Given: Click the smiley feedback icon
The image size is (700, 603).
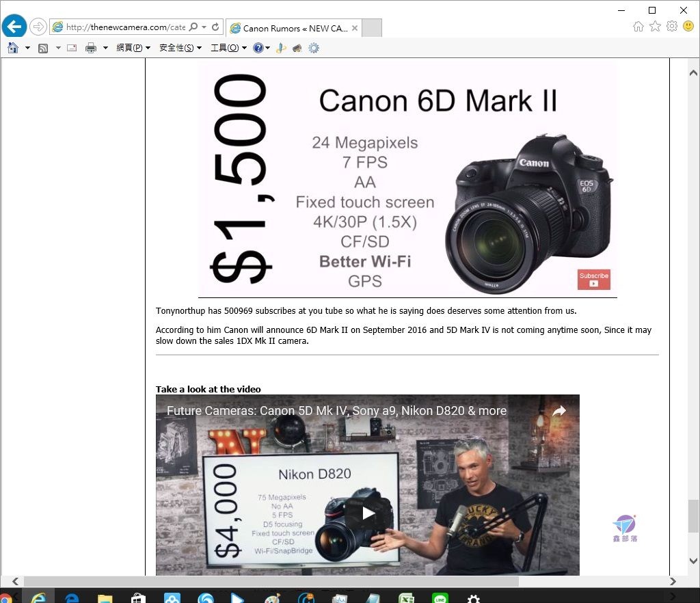Looking at the screenshot, I should [689, 27].
